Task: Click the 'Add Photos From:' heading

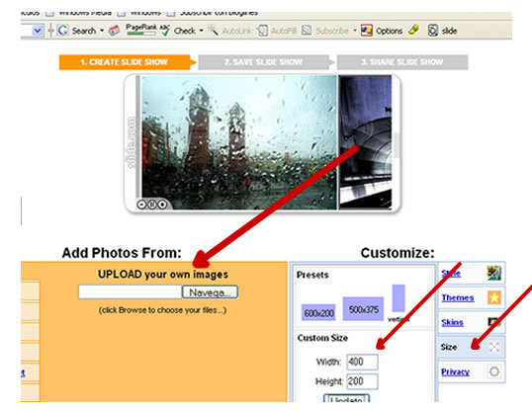Action: 122,253
